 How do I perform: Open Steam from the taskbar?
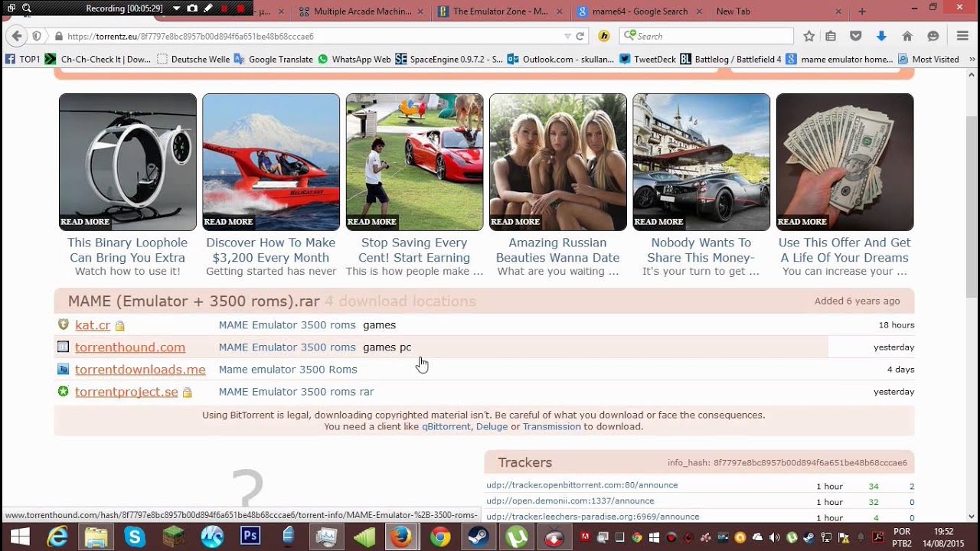479,537
